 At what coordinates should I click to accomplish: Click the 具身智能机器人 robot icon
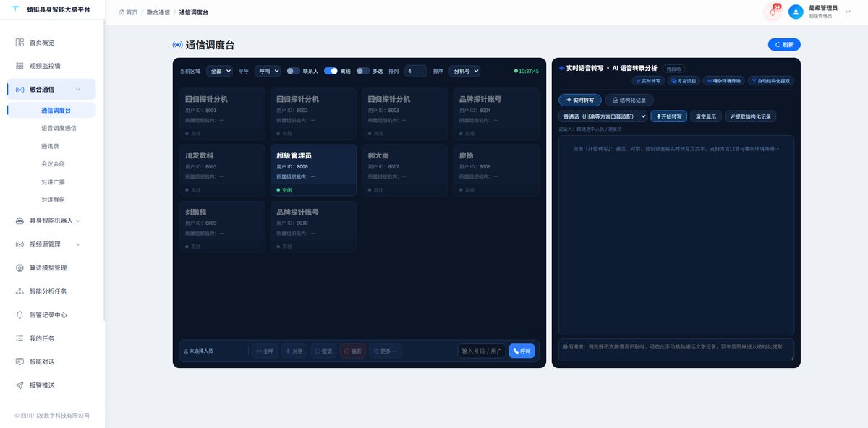point(20,221)
